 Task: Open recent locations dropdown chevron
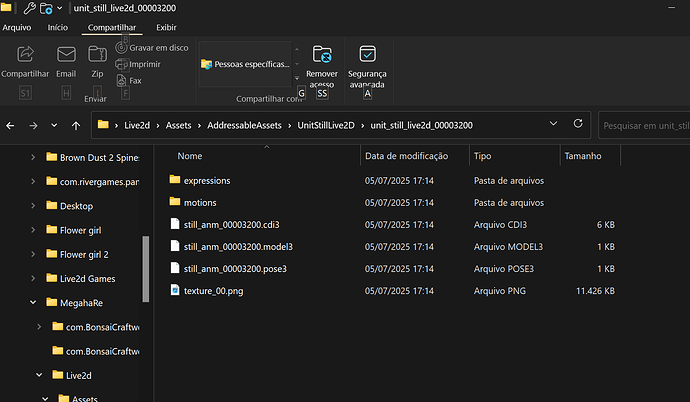click(x=54, y=125)
